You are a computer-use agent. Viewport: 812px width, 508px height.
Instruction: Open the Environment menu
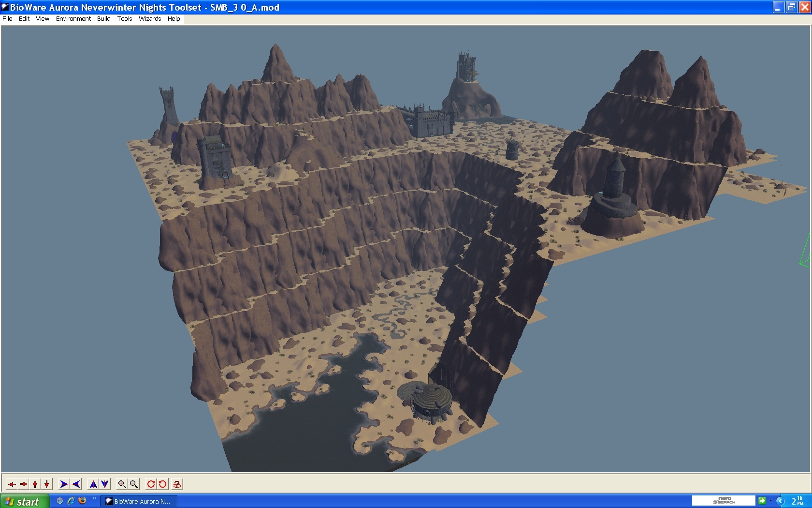73,19
